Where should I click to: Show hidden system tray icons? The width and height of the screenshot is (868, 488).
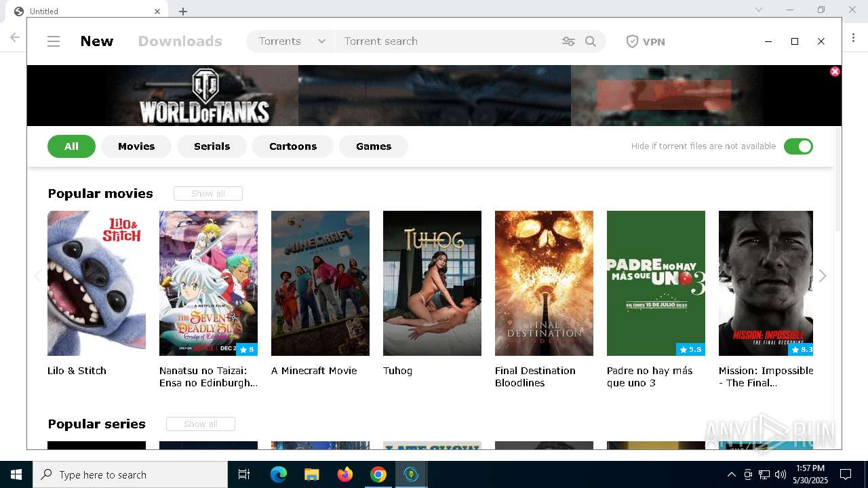(x=731, y=474)
